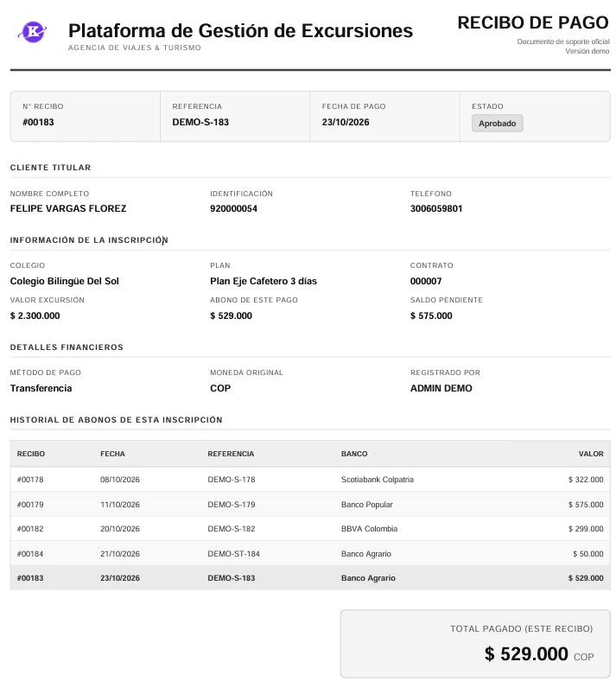Click Plan Eje Cafetero 3 días
Screen dimensions: 616x681
tap(264, 281)
